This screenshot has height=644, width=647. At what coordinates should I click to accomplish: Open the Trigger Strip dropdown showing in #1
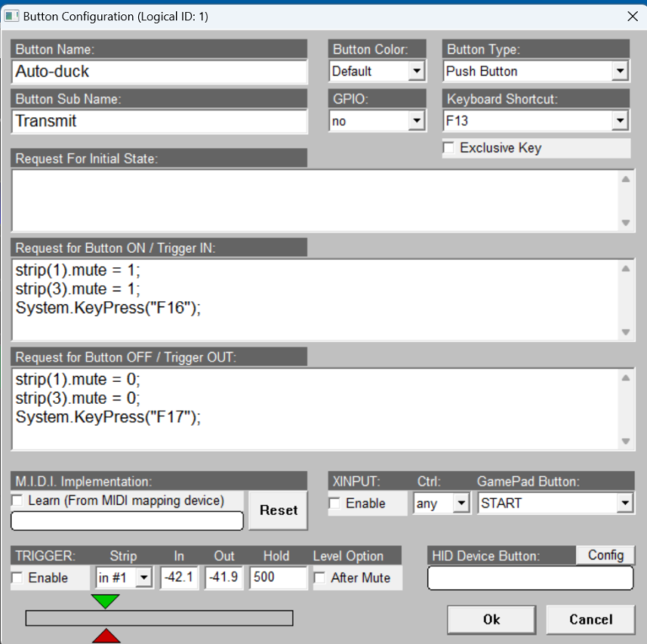144,577
